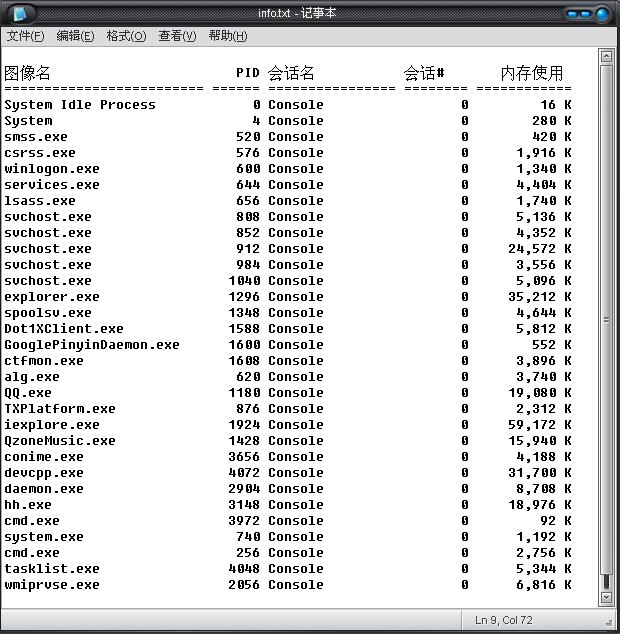Screen dimensions: 620x634
Task: Click the services.exe process name
Action: (52, 185)
